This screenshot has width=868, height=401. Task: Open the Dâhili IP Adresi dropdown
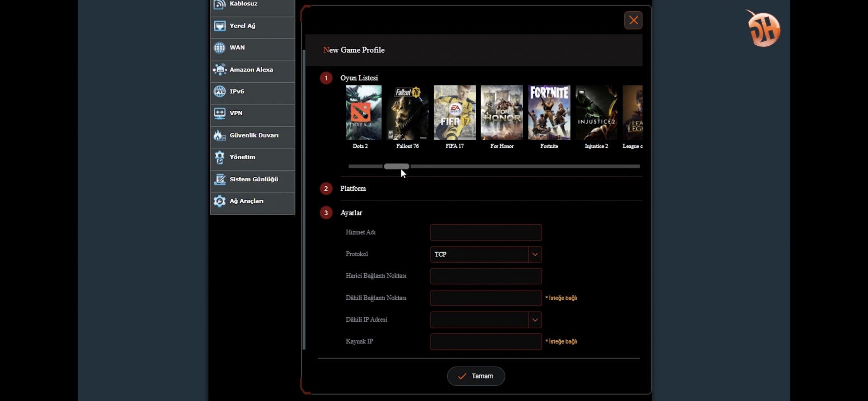click(486, 320)
